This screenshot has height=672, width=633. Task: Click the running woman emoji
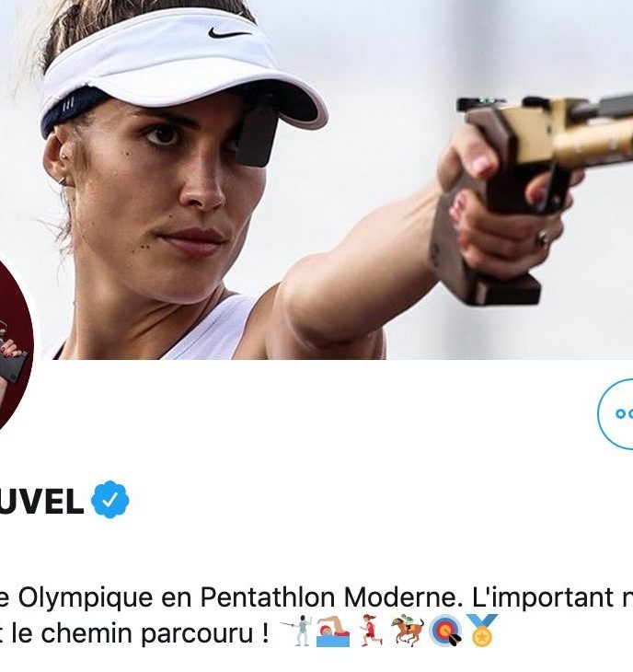point(371,631)
